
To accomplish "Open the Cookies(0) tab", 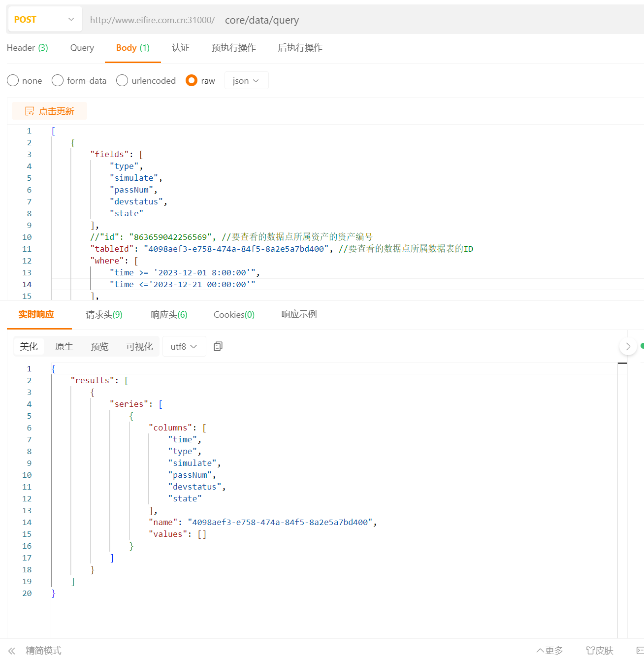I will pyautogui.click(x=234, y=315).
